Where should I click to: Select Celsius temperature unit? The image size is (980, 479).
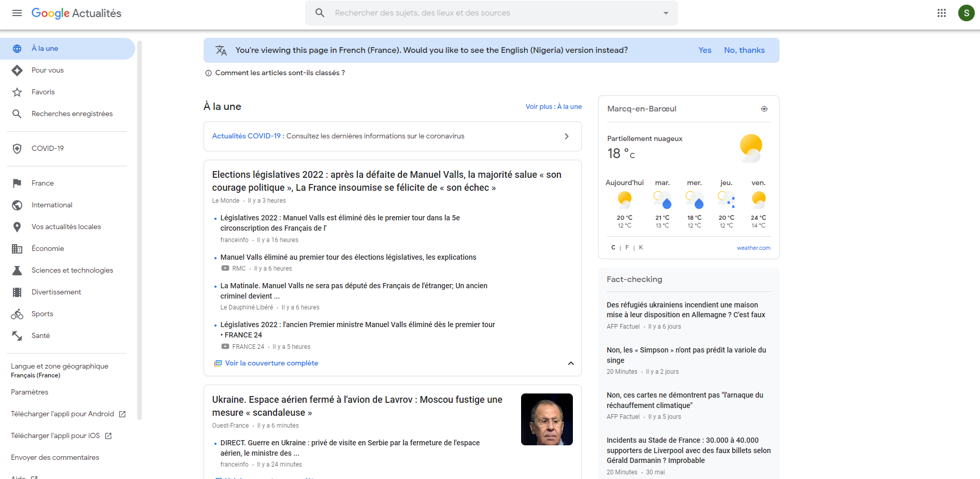click(613, 248)
